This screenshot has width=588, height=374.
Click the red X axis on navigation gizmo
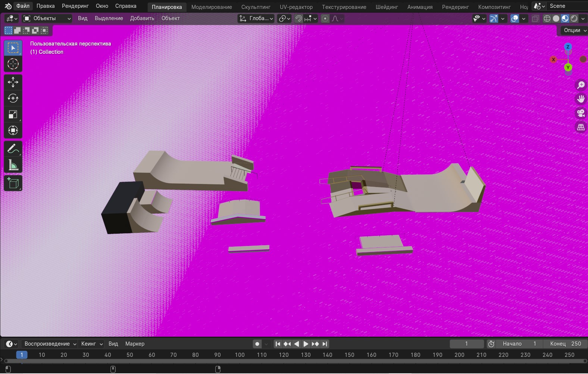[x=554, y=59]
